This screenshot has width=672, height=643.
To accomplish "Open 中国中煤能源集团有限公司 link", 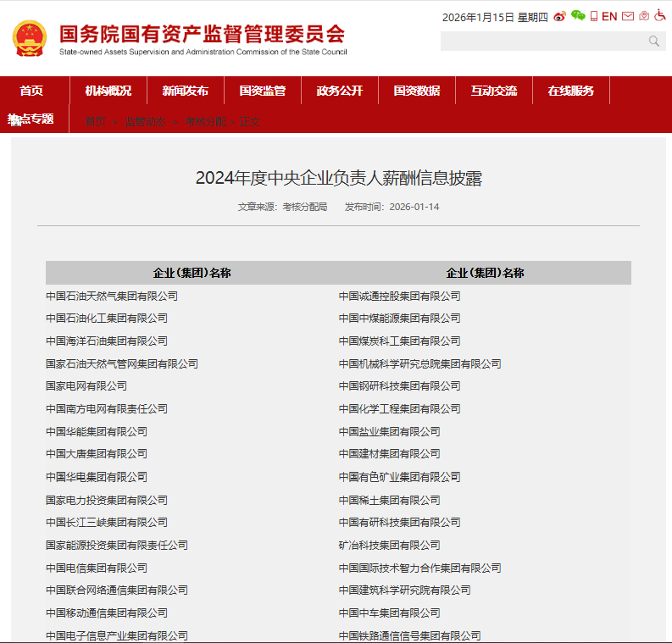I will 399,319.
